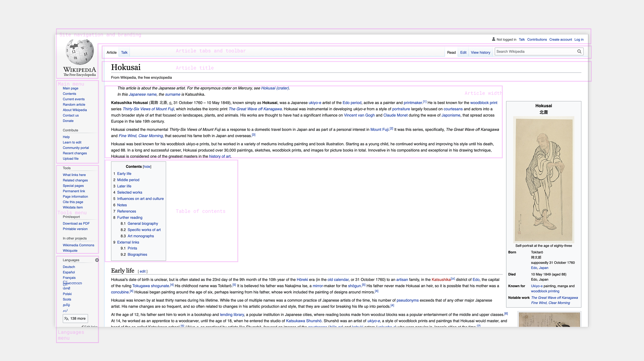Edit the Early life section

[x=143, y=272]
